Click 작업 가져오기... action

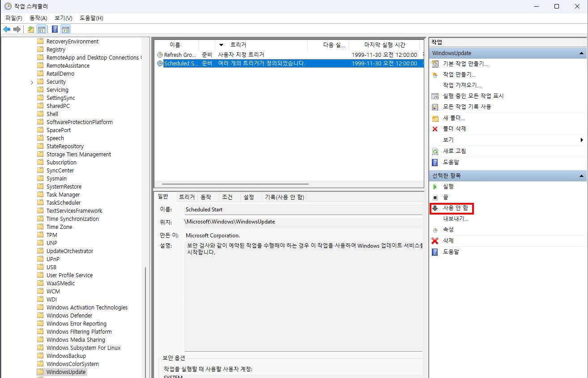[462, 85]
